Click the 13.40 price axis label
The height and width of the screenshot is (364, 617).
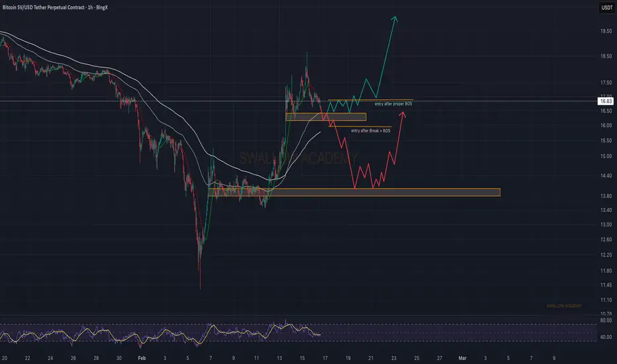point(606,210)
